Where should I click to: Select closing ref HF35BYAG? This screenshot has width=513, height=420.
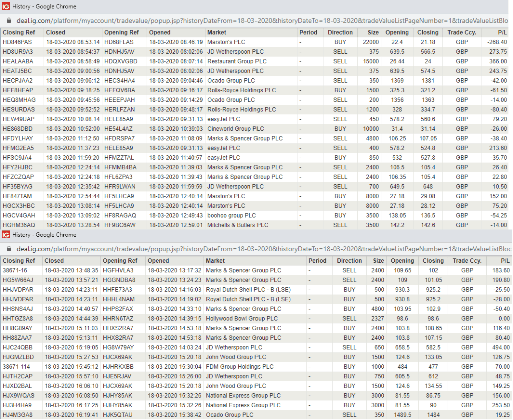[x=18, y=186]
